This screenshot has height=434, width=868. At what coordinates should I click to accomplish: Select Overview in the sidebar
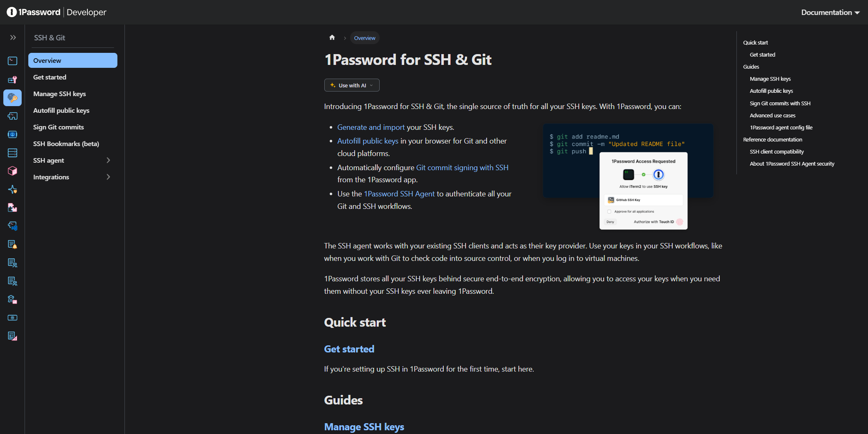click(x=72, y=60)
